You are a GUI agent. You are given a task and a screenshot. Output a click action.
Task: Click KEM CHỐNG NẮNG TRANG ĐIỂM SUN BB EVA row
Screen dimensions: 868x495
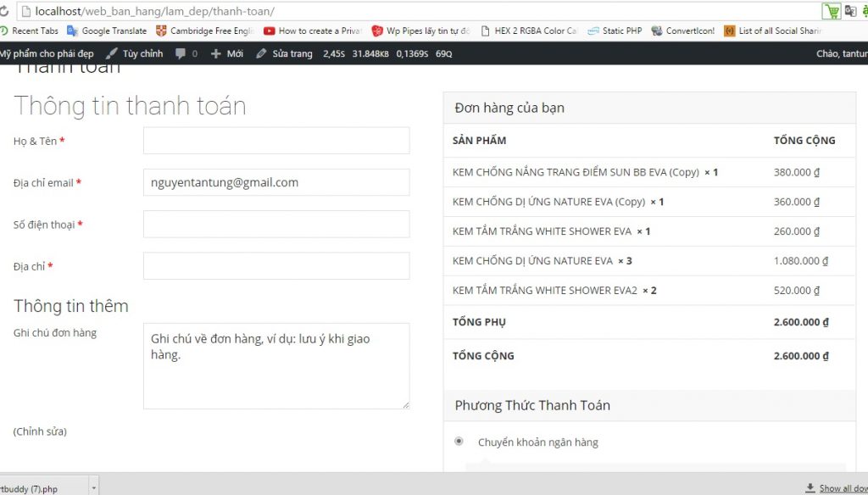point(649,172)
